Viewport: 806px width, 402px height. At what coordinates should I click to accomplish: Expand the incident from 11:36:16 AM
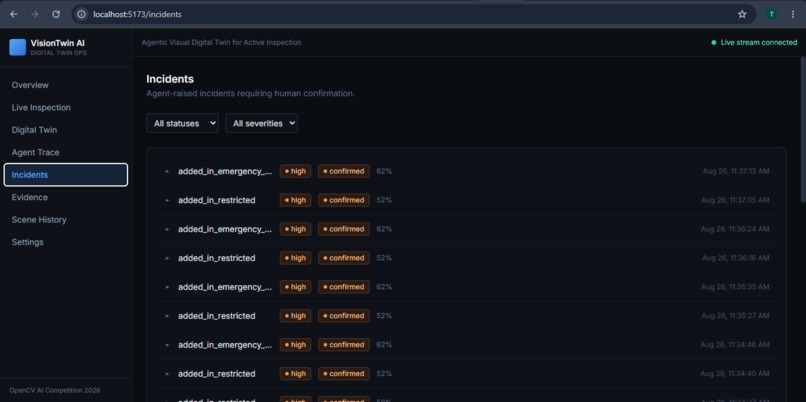(167, 258)
